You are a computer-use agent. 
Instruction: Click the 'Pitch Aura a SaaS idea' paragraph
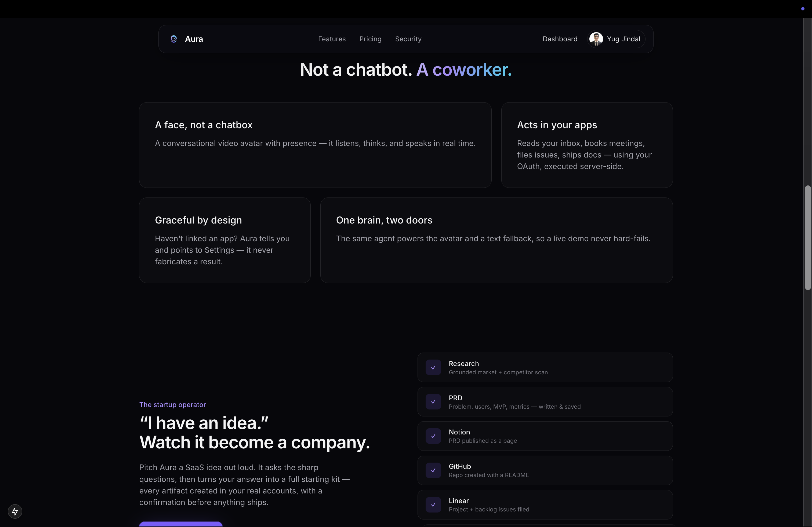pos(244,485)
